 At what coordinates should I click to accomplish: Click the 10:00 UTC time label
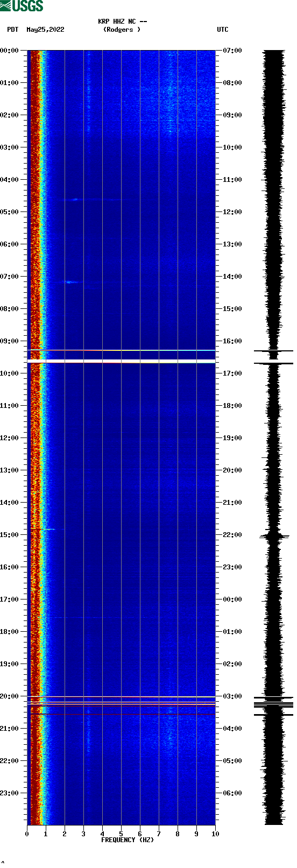232,147
